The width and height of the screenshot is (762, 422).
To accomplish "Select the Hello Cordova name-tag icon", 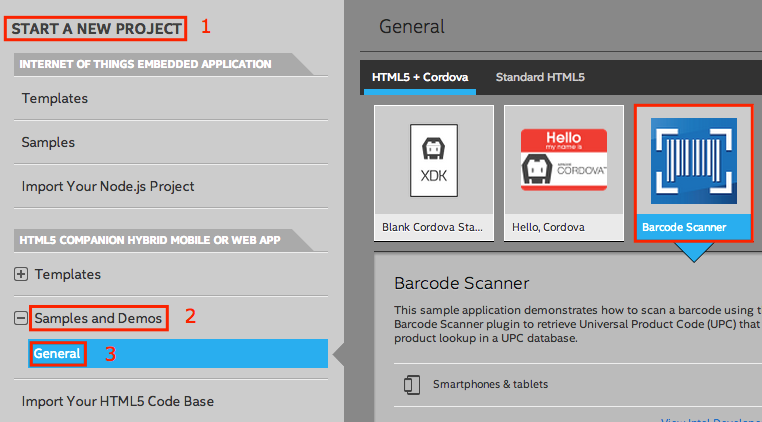I will [564, 160].
